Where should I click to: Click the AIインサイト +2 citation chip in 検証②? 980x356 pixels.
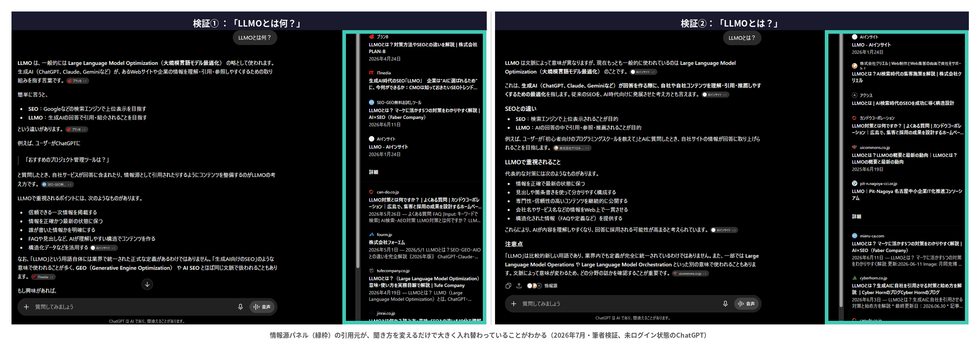(x=724, y=230)
